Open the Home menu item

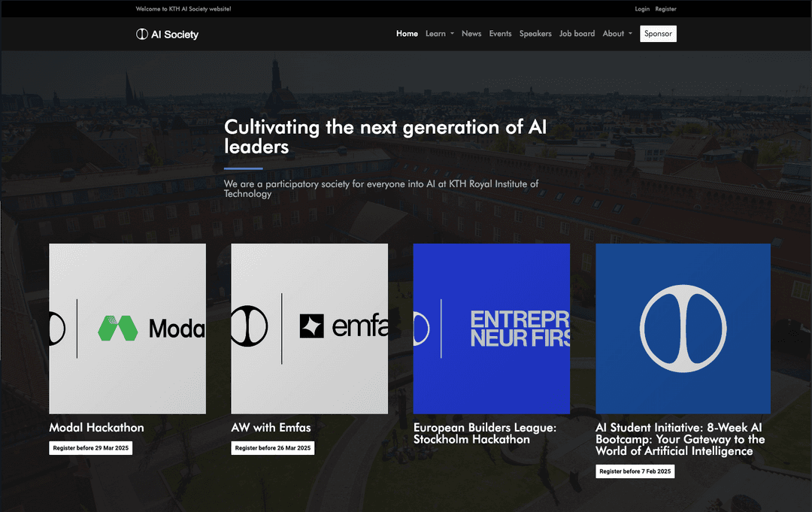(x=407, y=34)
